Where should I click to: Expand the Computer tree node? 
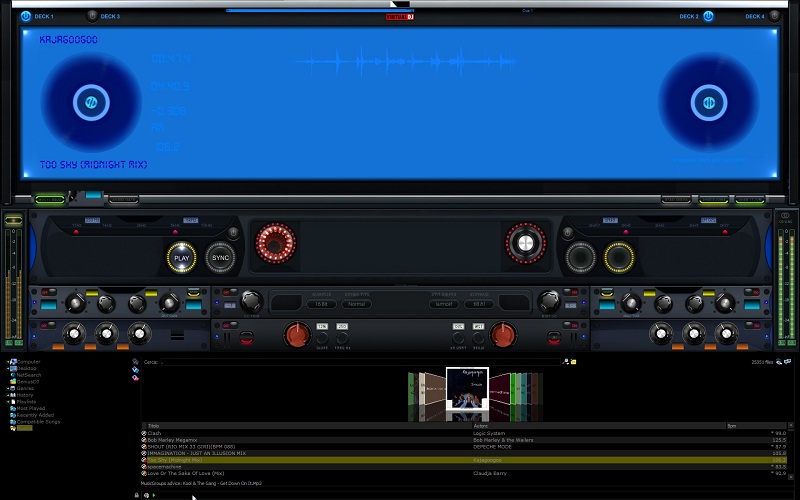(x=8, y=362)
